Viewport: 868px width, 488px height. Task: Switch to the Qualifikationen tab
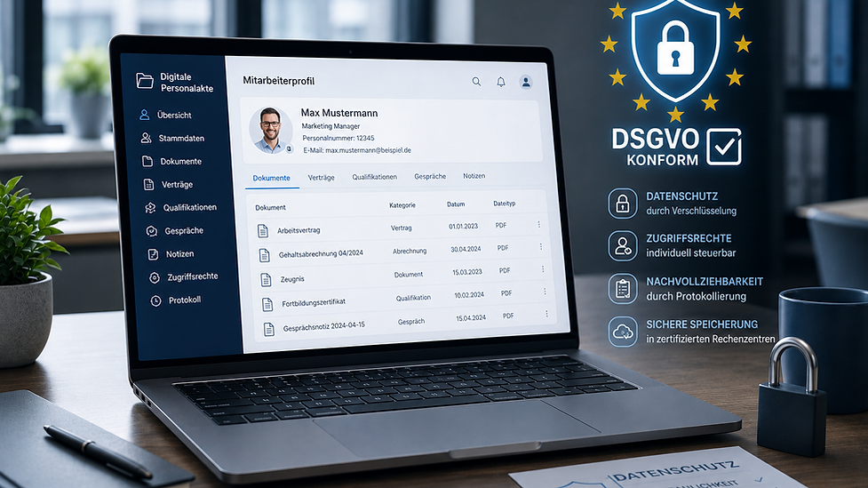click(374, 177)
